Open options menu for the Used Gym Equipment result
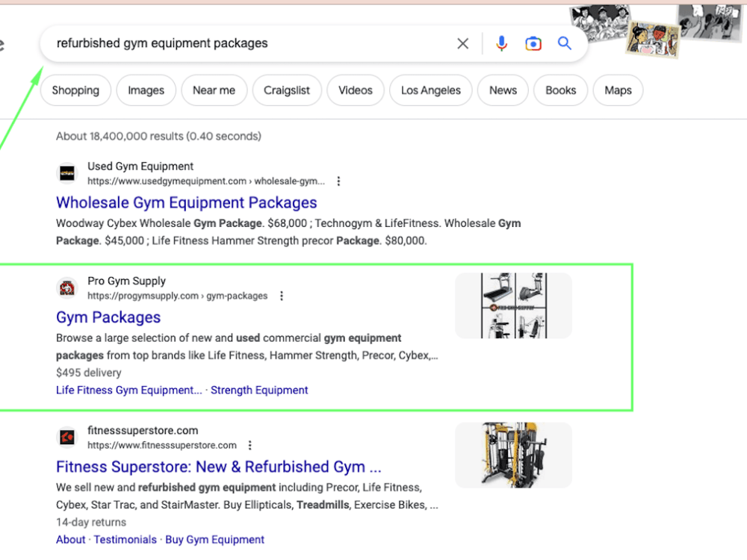The image size is (747, 560). (x=338, y=181)
